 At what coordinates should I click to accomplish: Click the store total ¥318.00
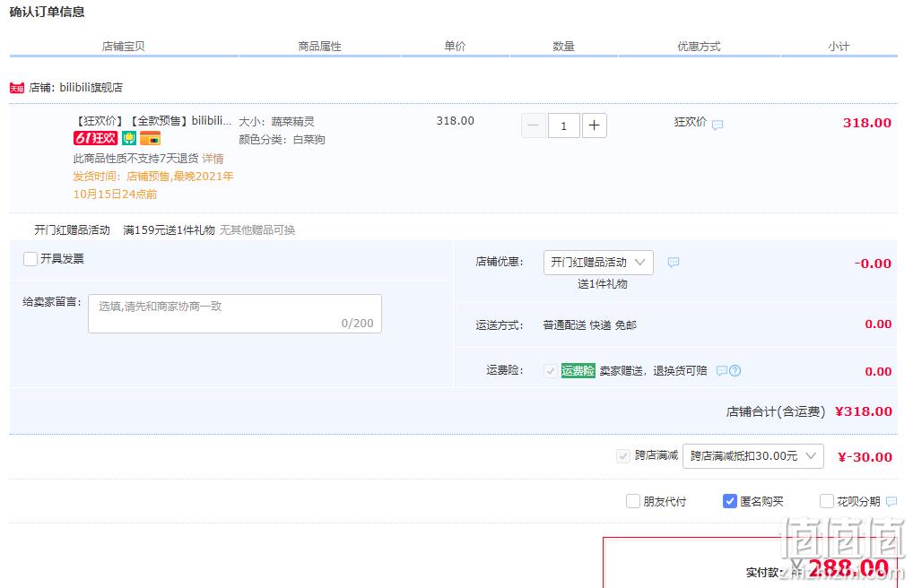click(x=864, y=411)
